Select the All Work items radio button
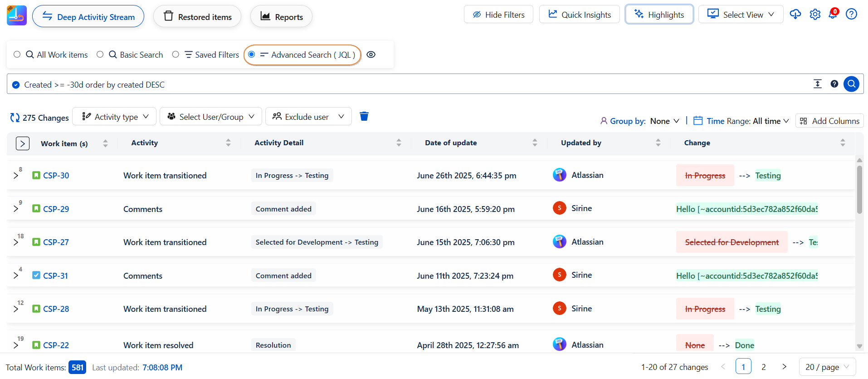868x379 pixels. pyautogui.click(x=17, y=54)
